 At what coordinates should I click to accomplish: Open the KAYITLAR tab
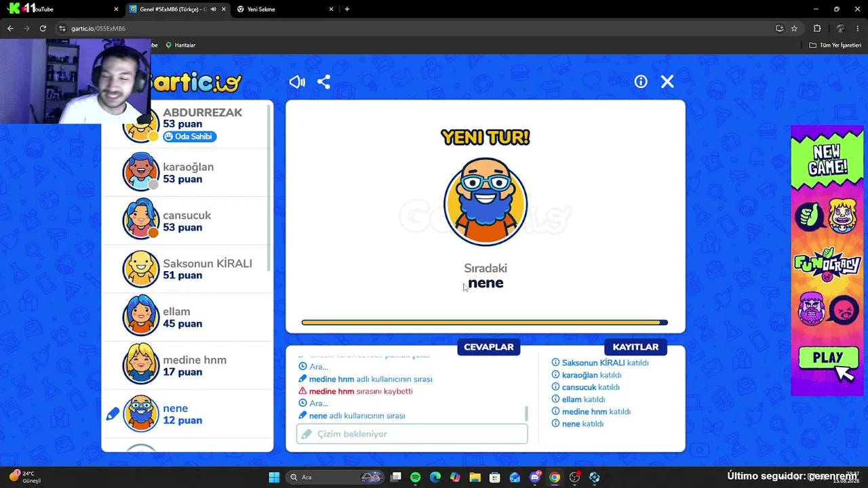[635, 347]
